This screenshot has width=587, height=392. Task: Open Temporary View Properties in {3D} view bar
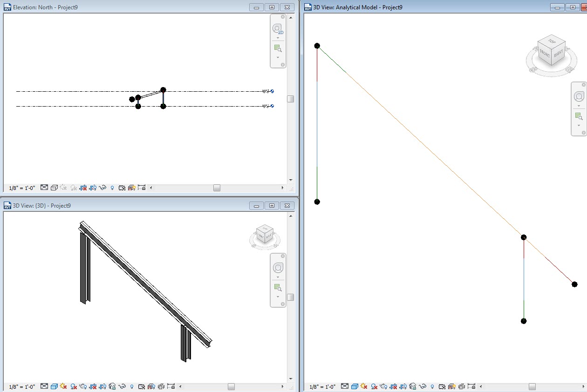click(x=141, y=386)
